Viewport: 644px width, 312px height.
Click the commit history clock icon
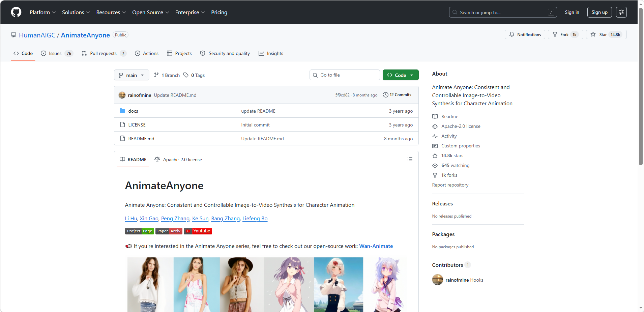pyautogui.click(x=386, y=95)
